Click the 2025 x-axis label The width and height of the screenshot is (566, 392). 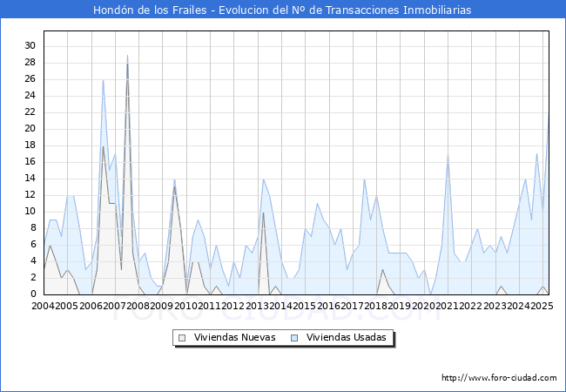[542, 306]
